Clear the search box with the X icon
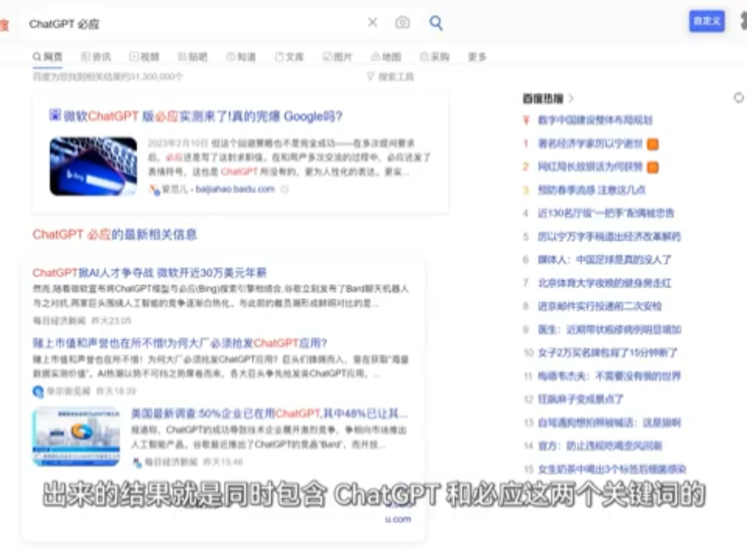The height and width of the screenshot is (560, 747). [372, 22]
